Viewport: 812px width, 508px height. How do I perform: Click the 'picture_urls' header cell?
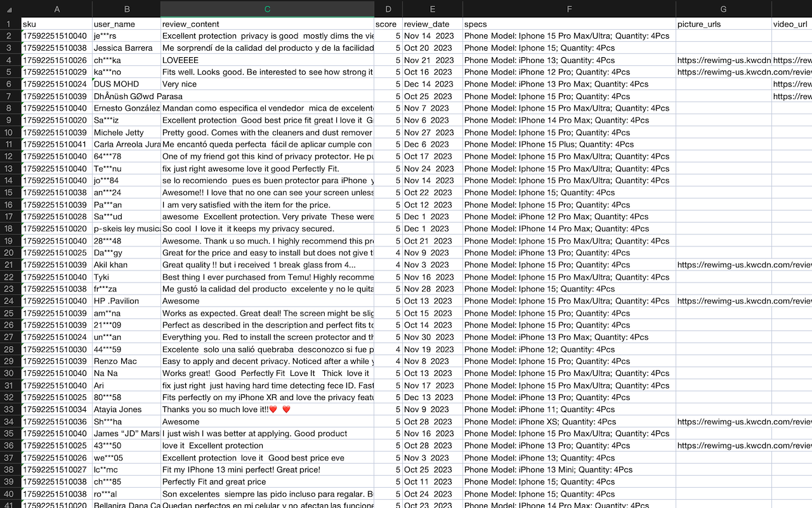pos(724,24)
